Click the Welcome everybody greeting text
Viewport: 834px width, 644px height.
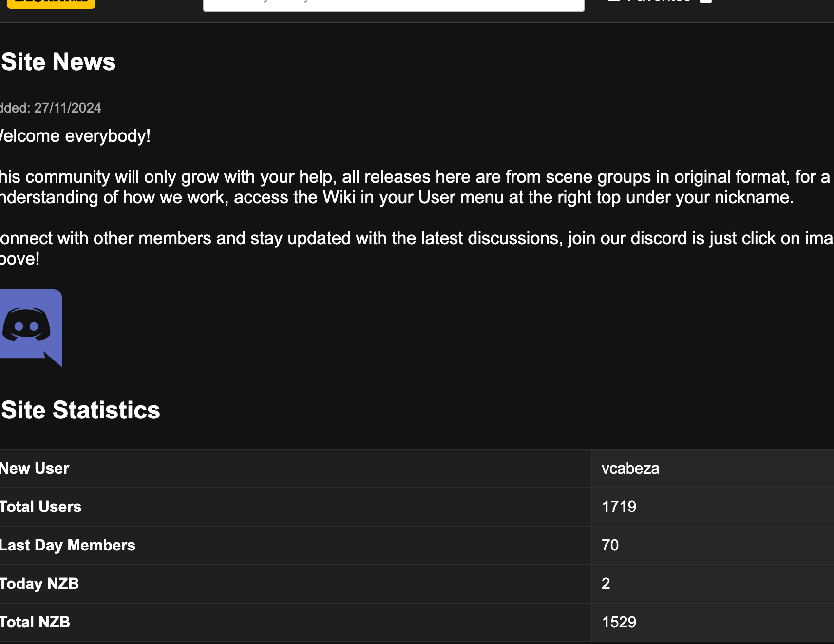pos(75,136)
